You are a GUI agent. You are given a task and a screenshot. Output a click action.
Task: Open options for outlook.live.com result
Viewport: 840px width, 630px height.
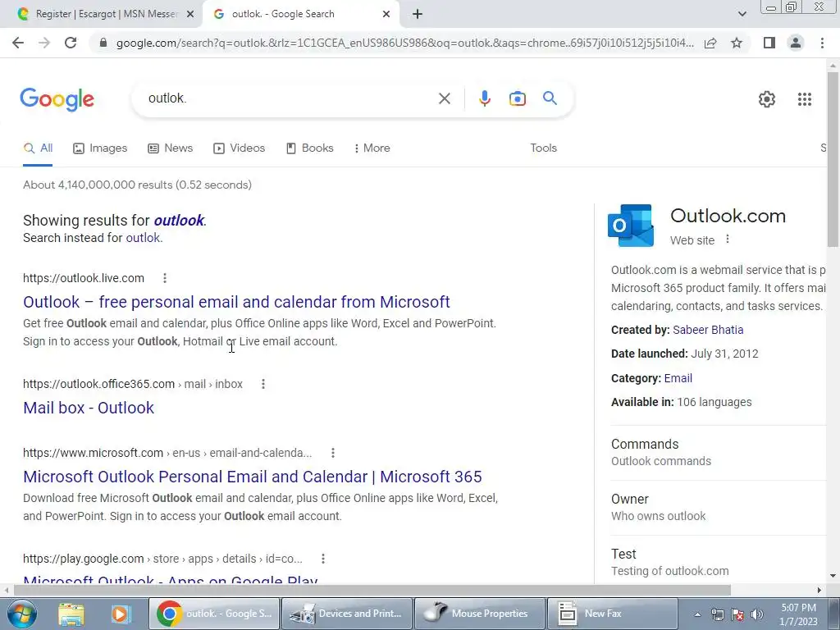(164, 278)
